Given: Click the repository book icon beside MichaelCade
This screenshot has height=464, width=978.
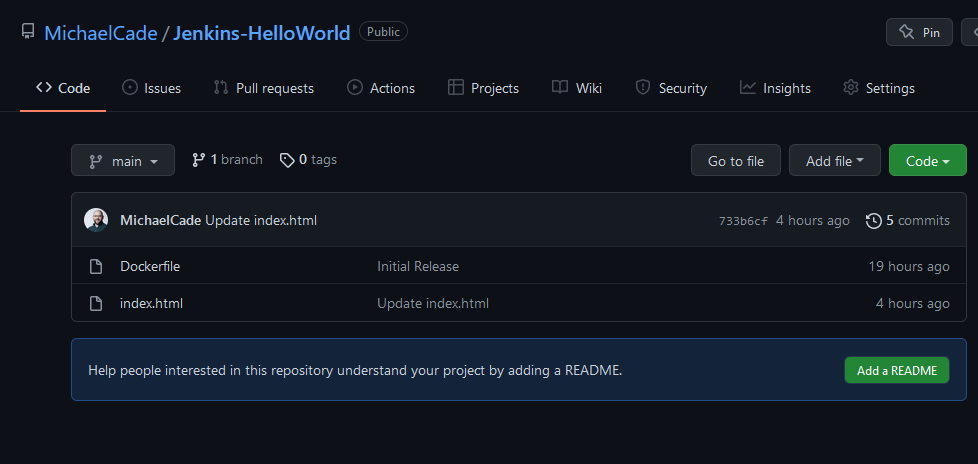Looking at the screenshot, I should point(28,32).
